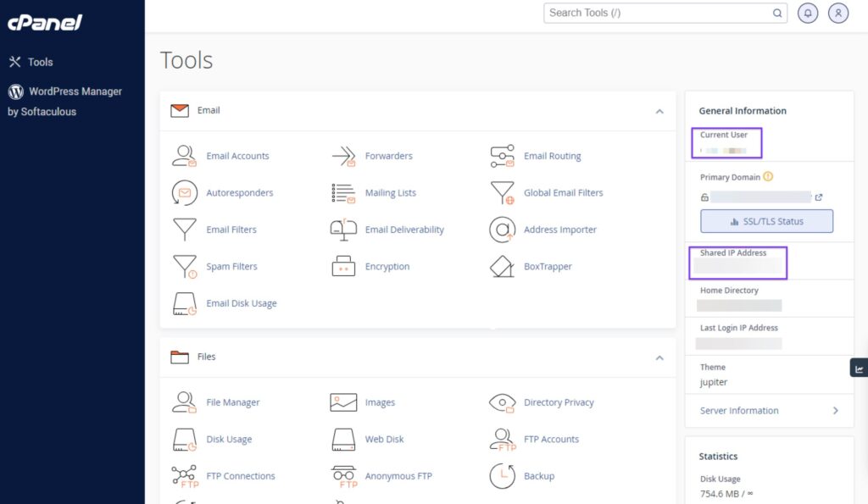Screen dimensions: 868x504
Task: Open the Email Accounts icon
Action: (x=185, y=156)
